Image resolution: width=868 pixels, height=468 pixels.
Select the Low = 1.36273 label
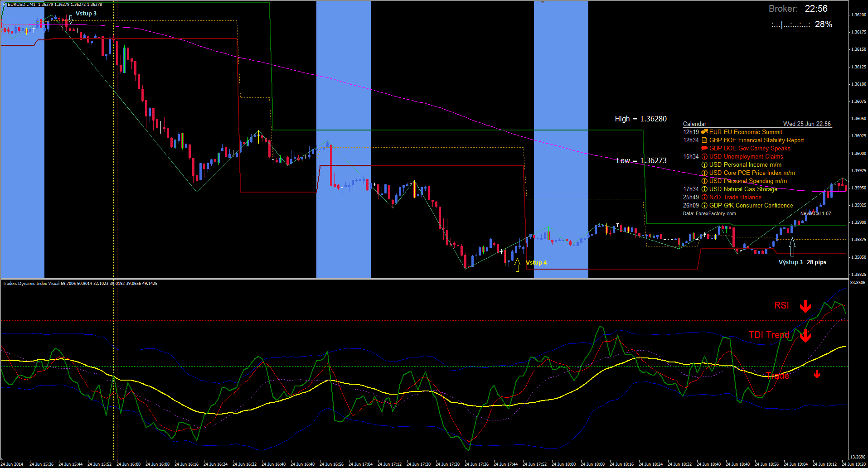641,160
